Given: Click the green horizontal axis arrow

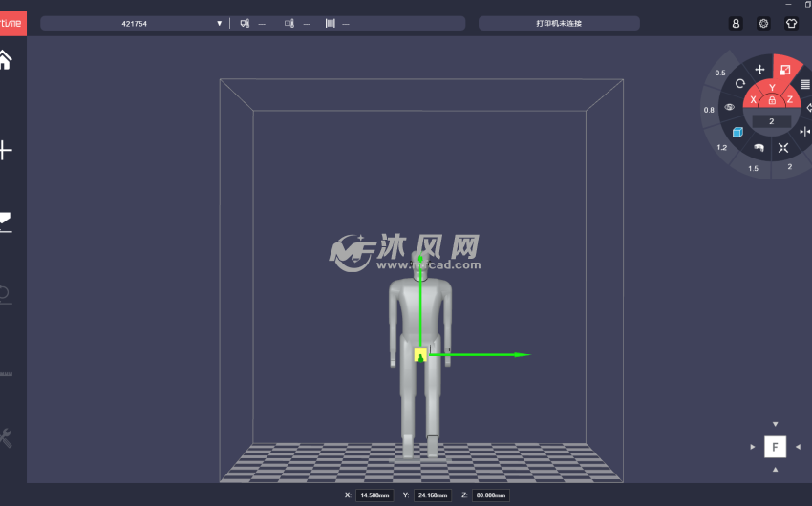Looking at the screenshot, I should [481, 354].
